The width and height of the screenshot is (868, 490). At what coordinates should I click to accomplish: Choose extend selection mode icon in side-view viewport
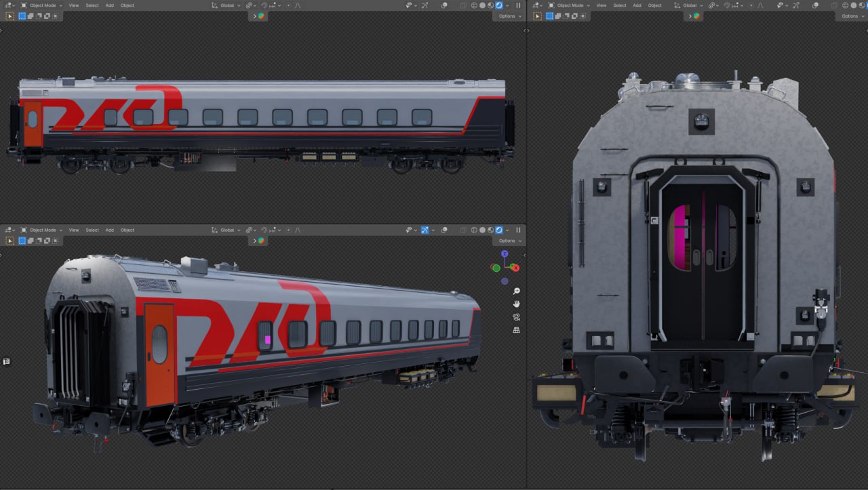pyautogui.click(x=31, y=16)
